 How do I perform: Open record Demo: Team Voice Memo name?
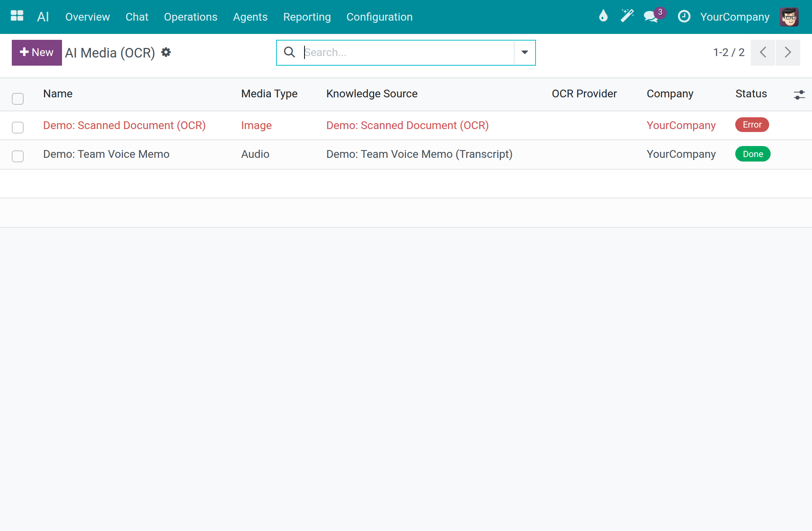(x=106, y=154)
